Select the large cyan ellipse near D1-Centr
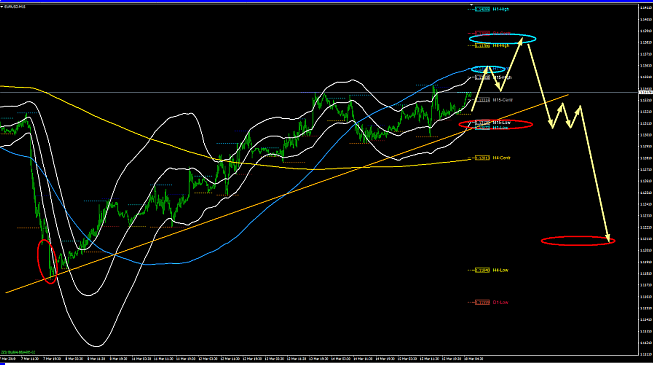 [502, 39]
